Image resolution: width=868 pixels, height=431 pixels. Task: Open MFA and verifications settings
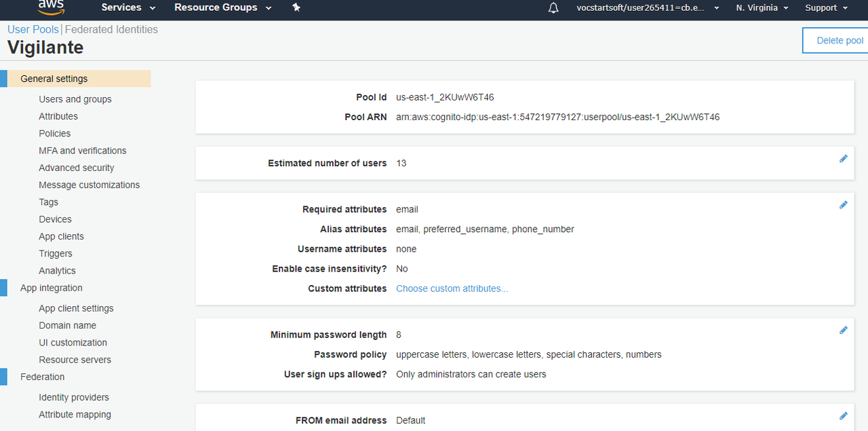83,151
